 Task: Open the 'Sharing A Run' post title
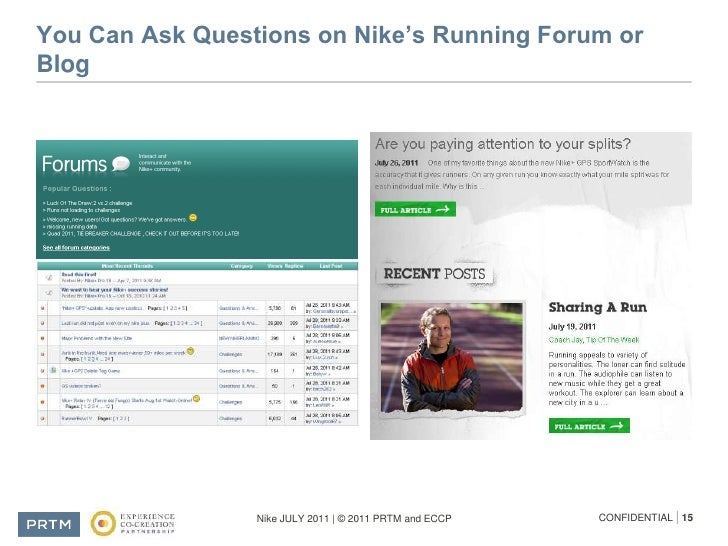(x=598, y=307)
